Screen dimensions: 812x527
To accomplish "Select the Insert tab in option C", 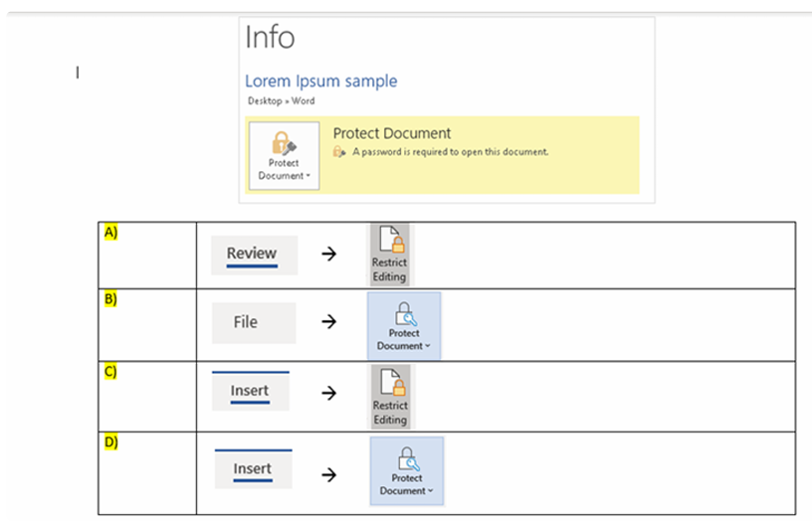I will [x=250, y=391].
